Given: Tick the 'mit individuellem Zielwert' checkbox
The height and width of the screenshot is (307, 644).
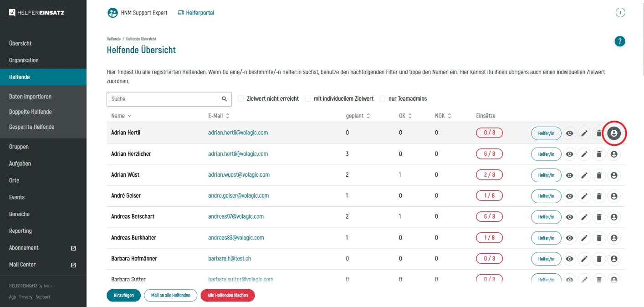Looking at the screenshot, I should pos(308,99).
